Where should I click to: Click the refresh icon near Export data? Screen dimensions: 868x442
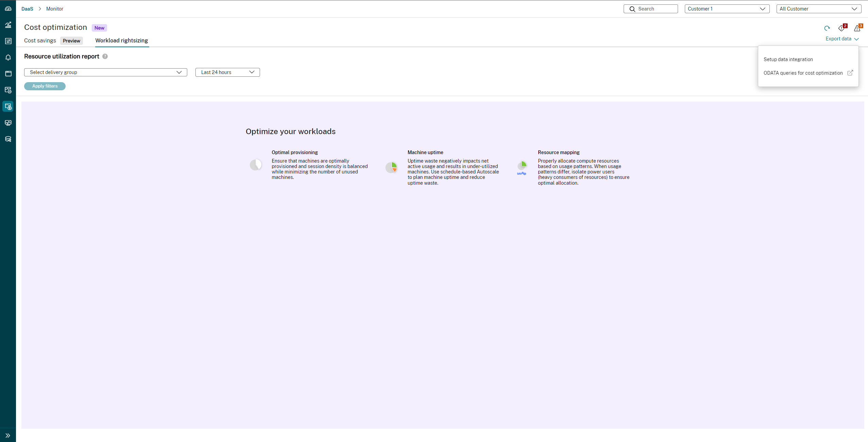pyautogui.click(x=827, y=28)
